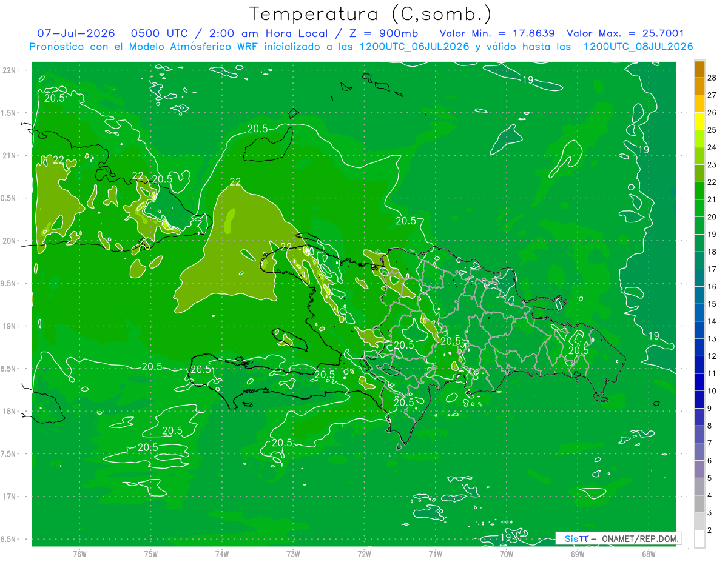Click the "21N" latitude axis label
This screenshot has height=562, width=728.
pyautogui.click(x=9, y=155)
